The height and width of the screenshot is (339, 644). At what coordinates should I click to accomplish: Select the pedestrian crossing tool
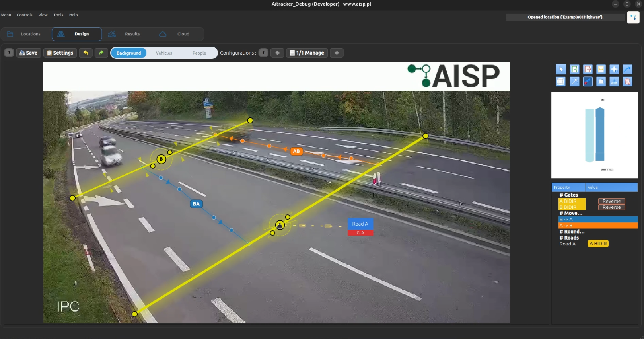click(614, 82)
